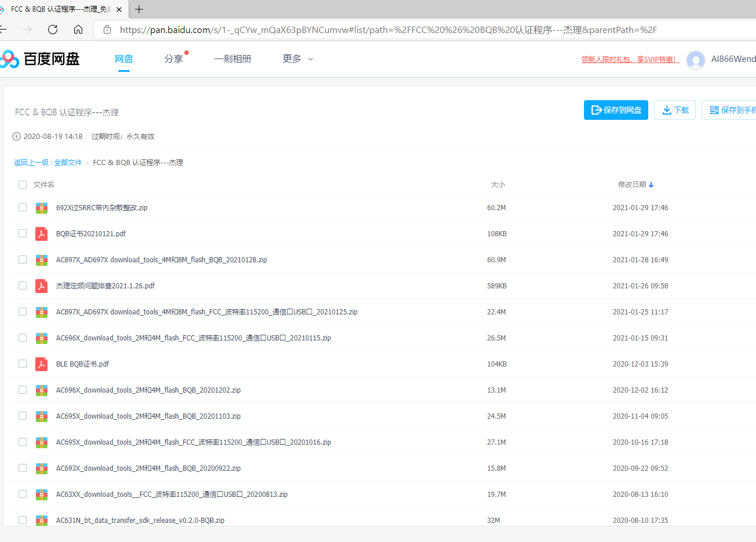Click the PDF icon of BQB证书20210121.pdf
The width and height of the screenshot is (756, 542).
point(42,234)
